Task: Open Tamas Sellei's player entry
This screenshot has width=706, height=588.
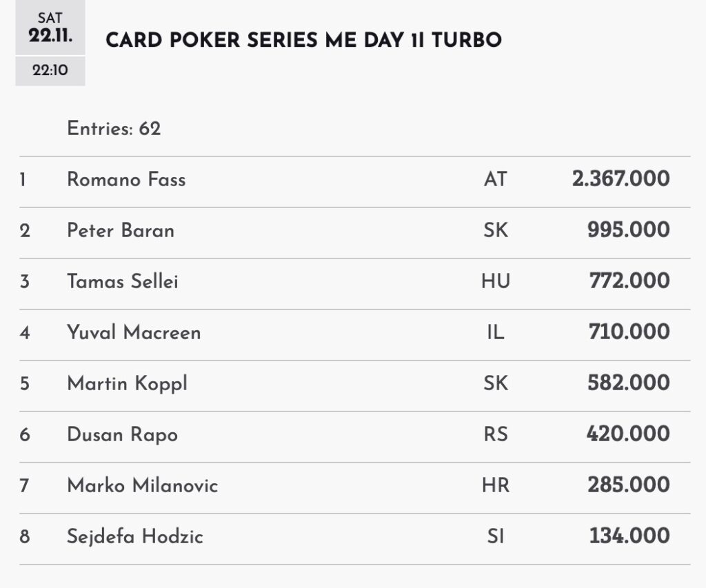Action: (x=123, y=281)
